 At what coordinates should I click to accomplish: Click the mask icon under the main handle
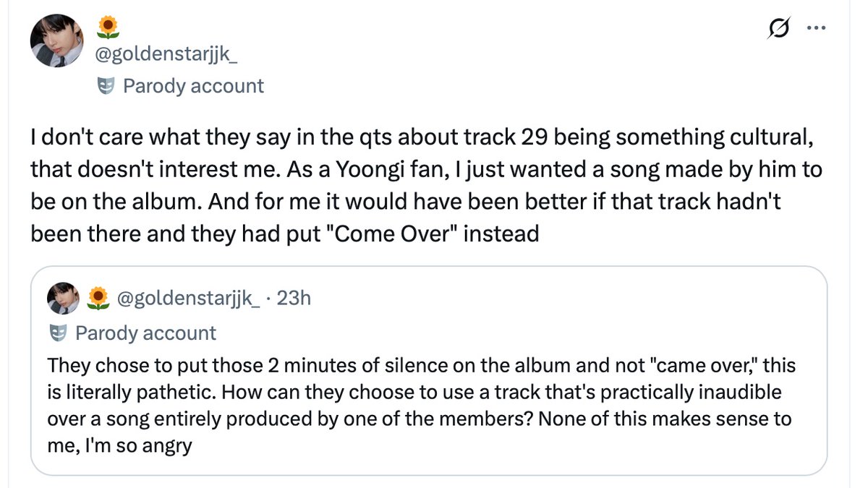(x=107, y=87)
